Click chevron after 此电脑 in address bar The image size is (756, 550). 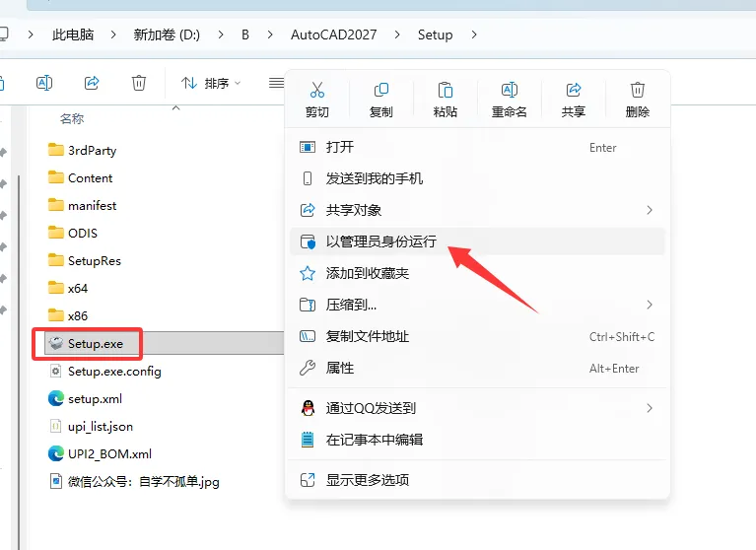click(113, 34)
